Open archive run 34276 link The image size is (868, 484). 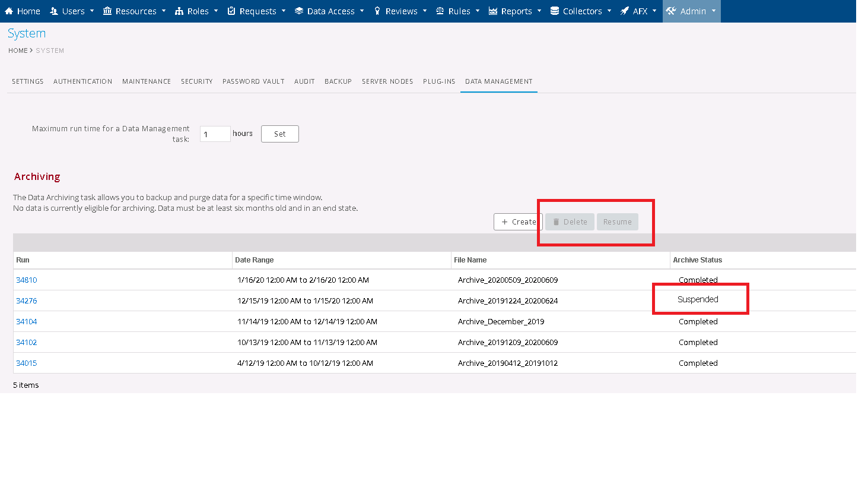click(27, 301)
